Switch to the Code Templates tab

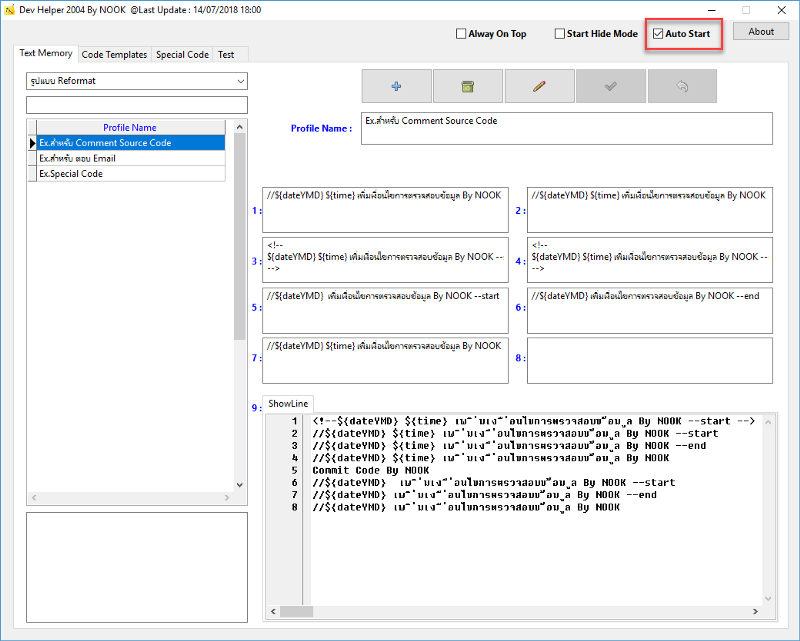(114, 55)
